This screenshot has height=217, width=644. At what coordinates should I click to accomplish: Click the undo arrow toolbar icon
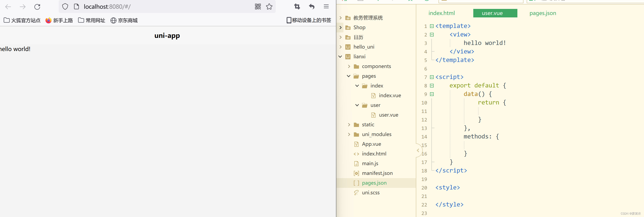[311, 6]
